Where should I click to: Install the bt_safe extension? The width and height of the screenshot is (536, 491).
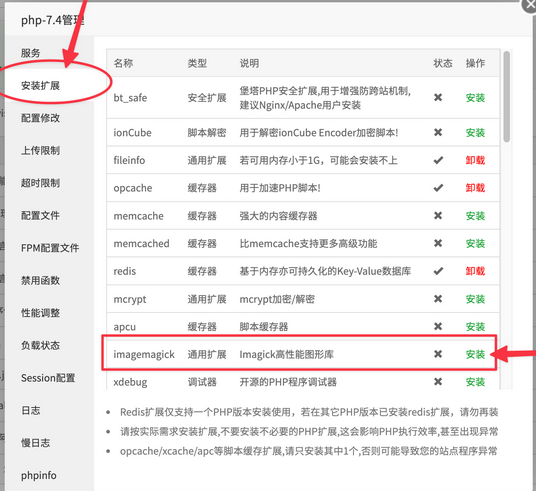[475, 98]
